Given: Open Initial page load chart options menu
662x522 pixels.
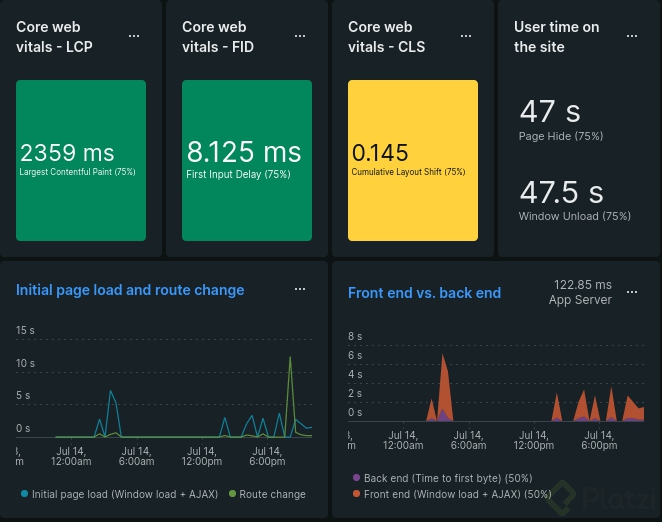Looking at the screenshot, I should coord(300,289).
